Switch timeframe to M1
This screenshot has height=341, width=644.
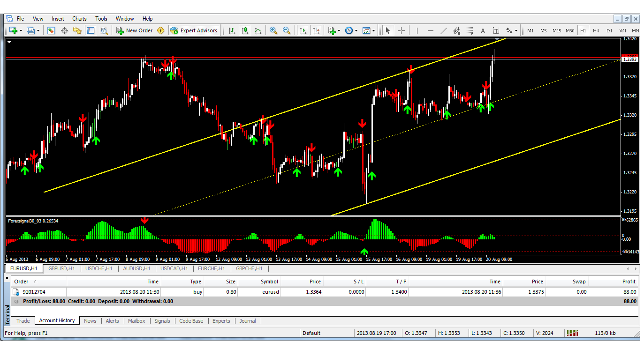click(530, 30)
